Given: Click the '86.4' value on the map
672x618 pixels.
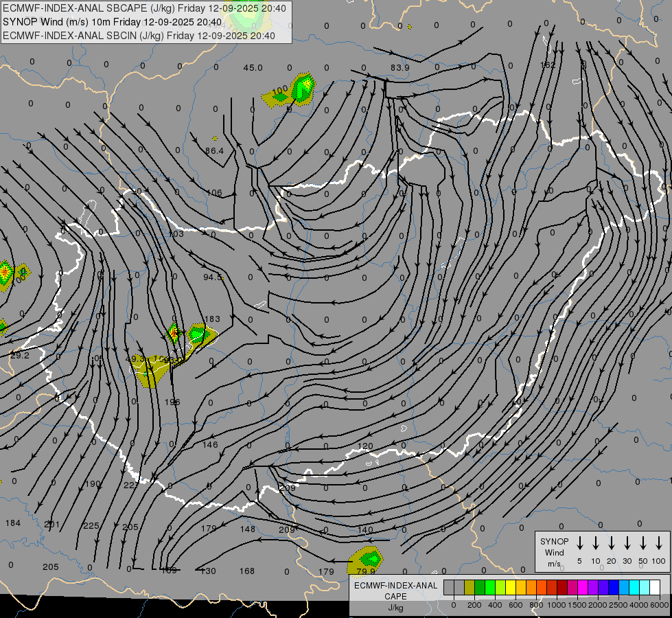Looking at the screenshot, I should point(214,150).
